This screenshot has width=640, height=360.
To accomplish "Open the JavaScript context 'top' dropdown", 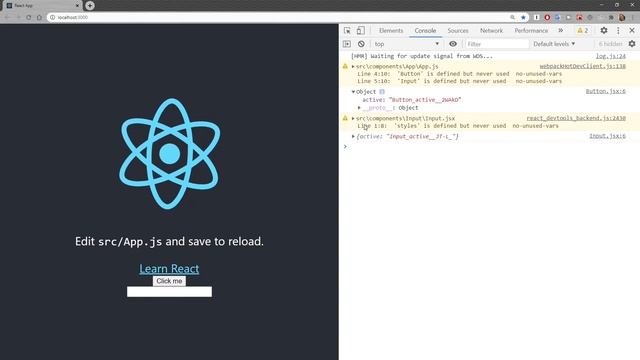I will [x=407, y=44].
